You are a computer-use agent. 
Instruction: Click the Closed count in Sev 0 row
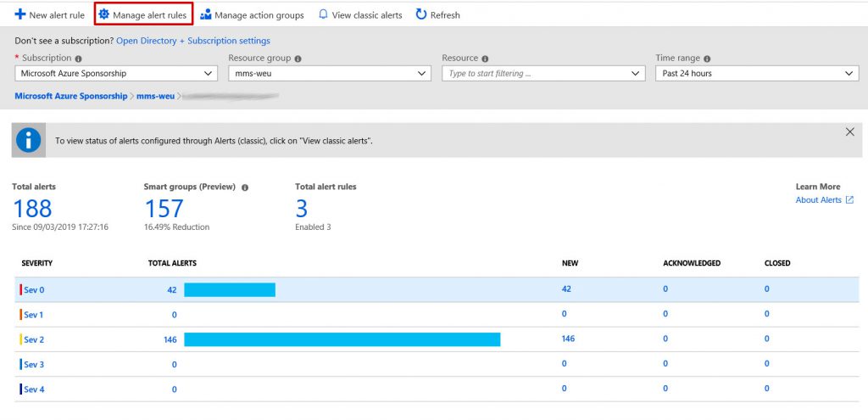click(x=766, y=288)
